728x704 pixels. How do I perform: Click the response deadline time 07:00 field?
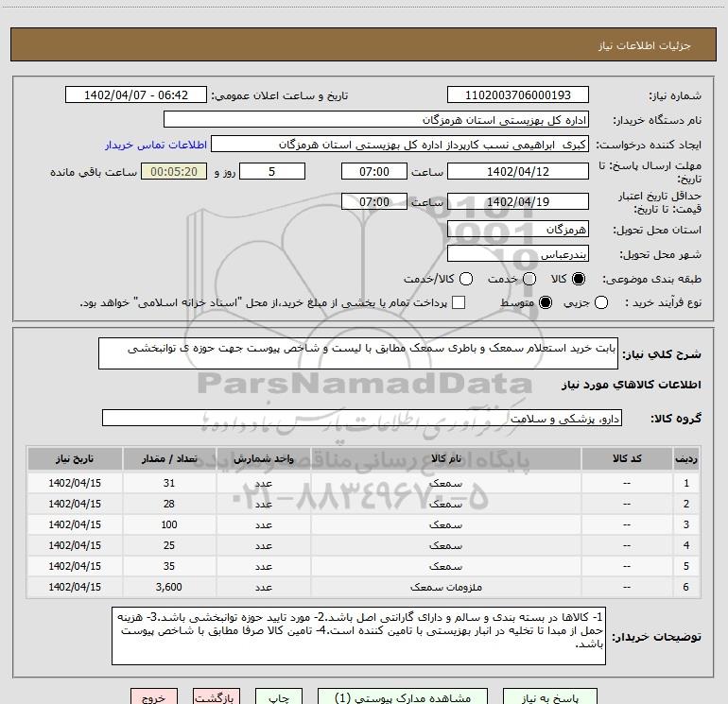[374, 171]
